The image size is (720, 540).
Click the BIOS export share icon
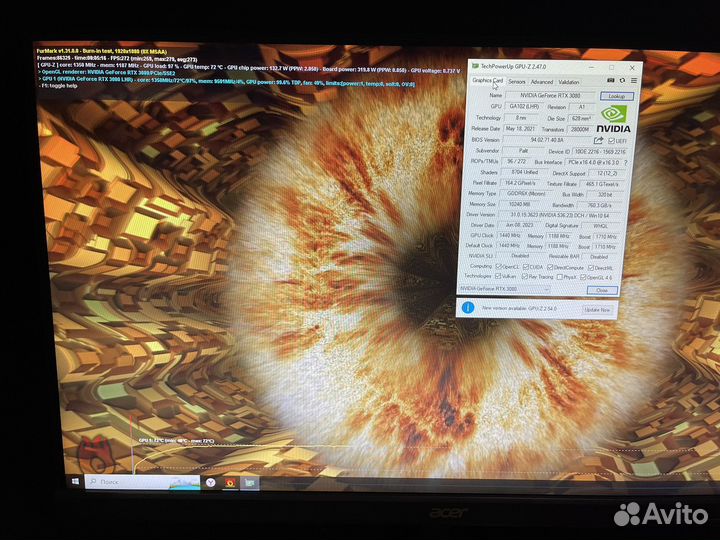click(598, 141)
